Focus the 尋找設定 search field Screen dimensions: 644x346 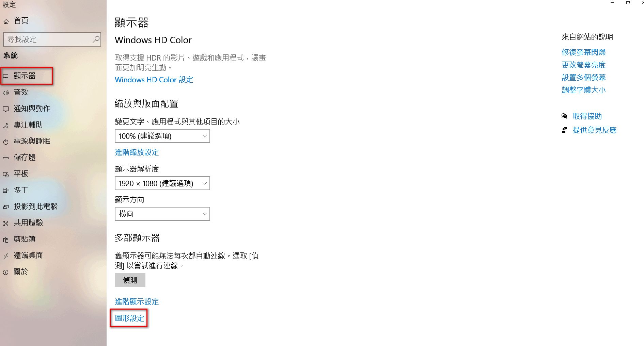pos(52,39)
